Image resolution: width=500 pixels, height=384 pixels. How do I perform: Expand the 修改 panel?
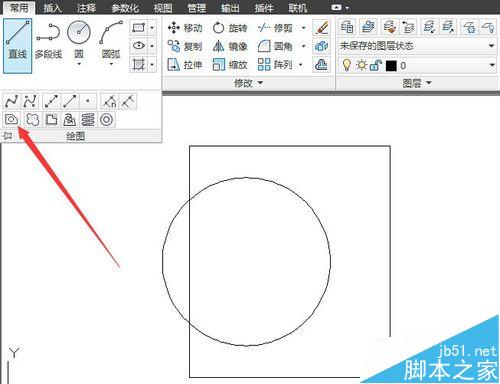pyautogui.click(x=248, y=83)
